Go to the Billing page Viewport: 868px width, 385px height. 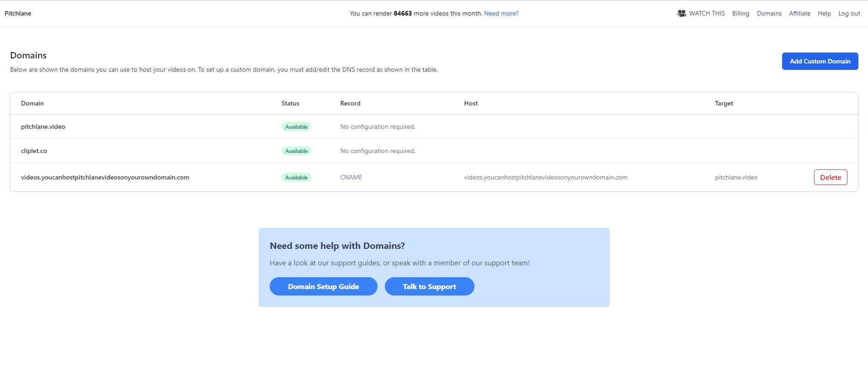740,13
